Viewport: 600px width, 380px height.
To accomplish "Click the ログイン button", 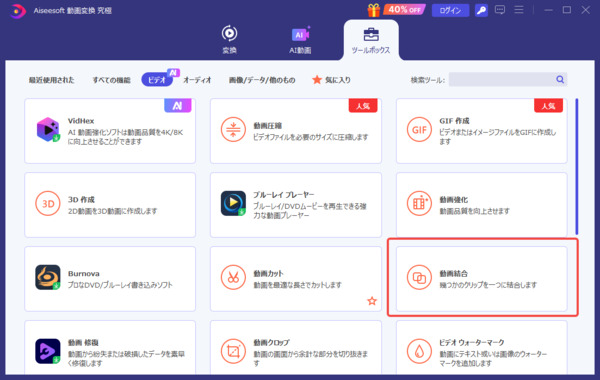I will coord(450,10).
